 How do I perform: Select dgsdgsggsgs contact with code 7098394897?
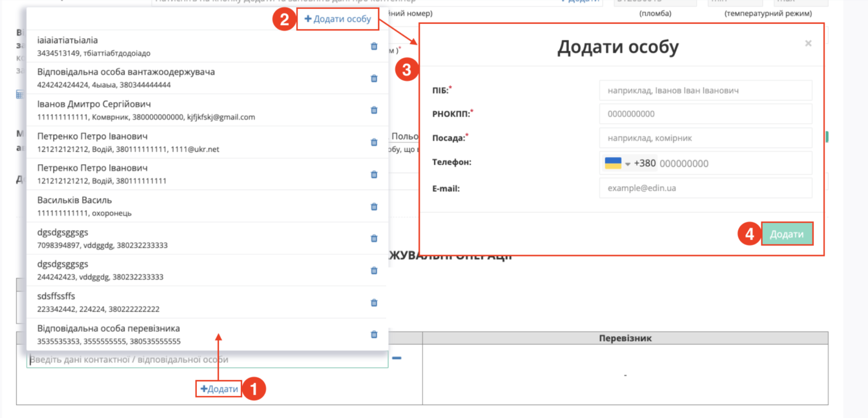(207, 238)
